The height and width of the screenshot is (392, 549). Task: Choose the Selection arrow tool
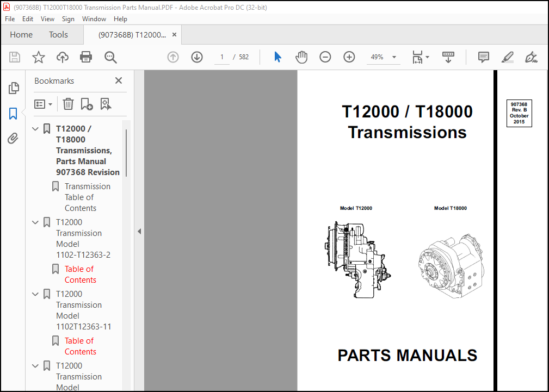[277, 57]
